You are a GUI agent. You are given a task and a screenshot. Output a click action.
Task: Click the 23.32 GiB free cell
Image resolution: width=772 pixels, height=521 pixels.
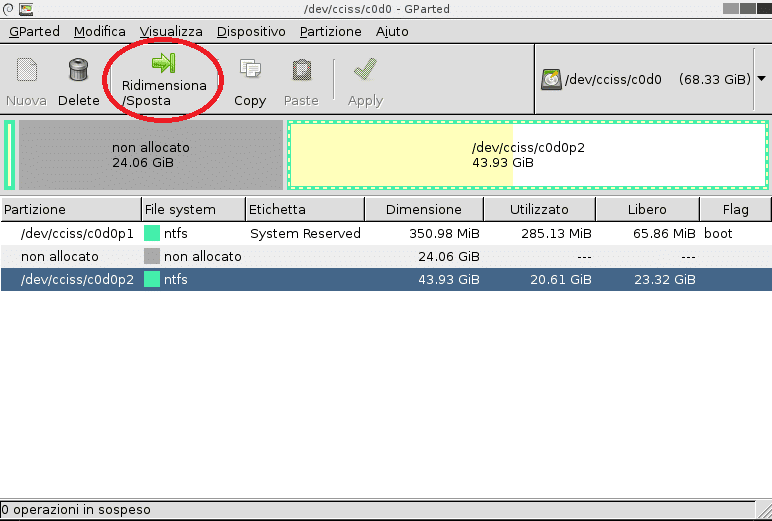click(x=665, y=280)
